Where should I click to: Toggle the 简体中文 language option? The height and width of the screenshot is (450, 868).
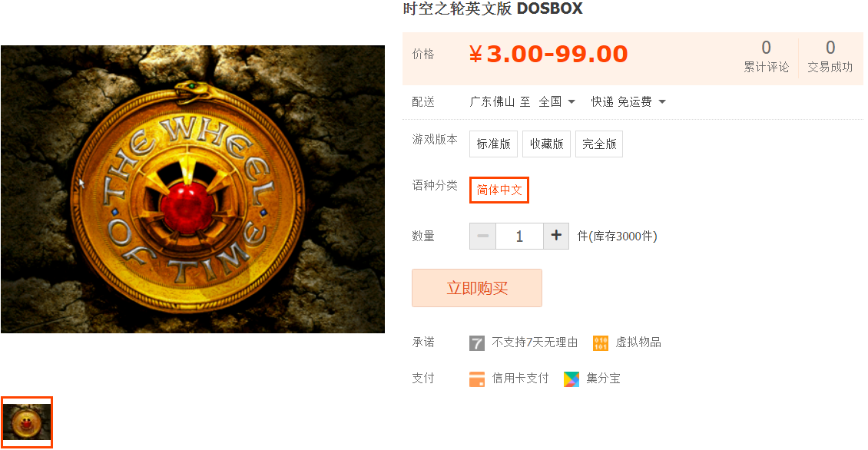point(499,190)
